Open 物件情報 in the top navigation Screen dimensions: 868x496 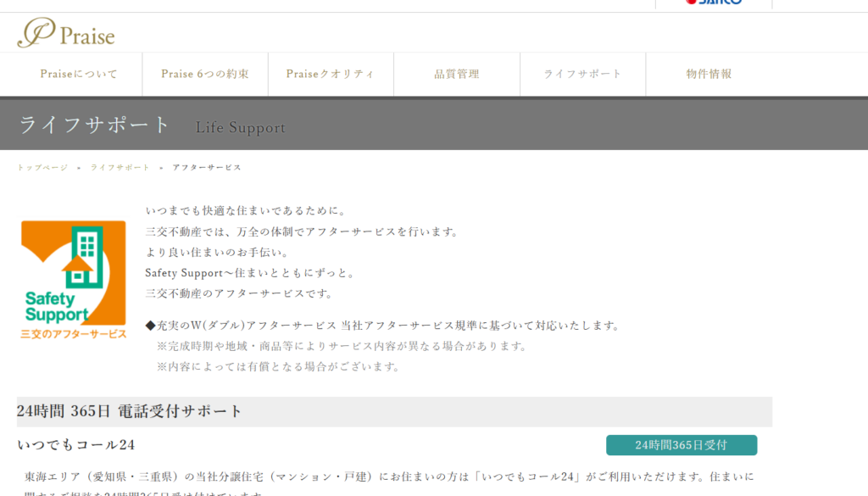coord(709,74)
